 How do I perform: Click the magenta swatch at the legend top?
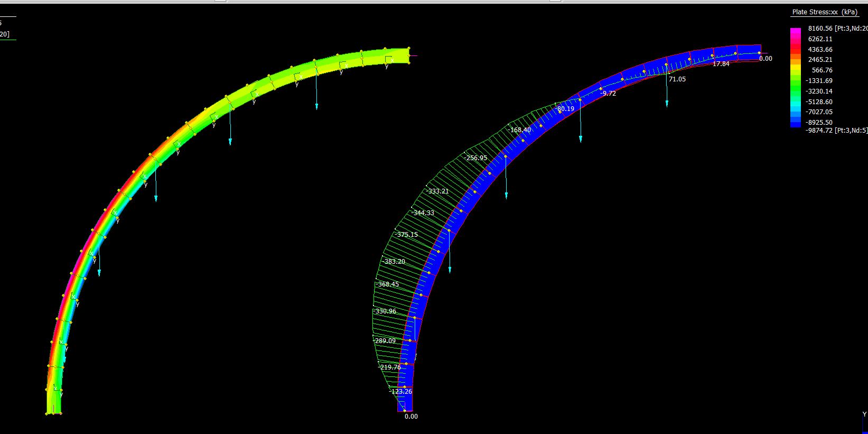pos(795,32)
